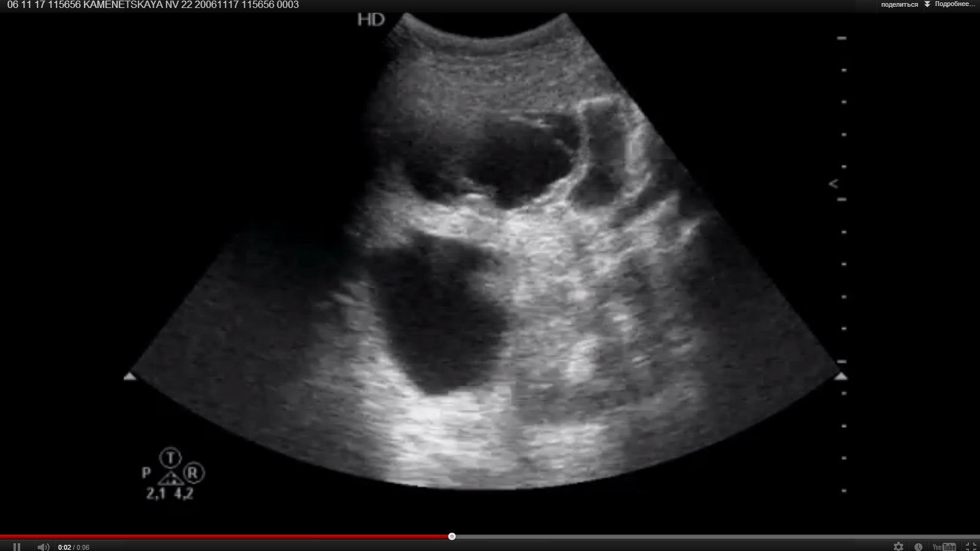980x551 pixels.
Task: Click the поделиться share button
Action: [899, 4]
